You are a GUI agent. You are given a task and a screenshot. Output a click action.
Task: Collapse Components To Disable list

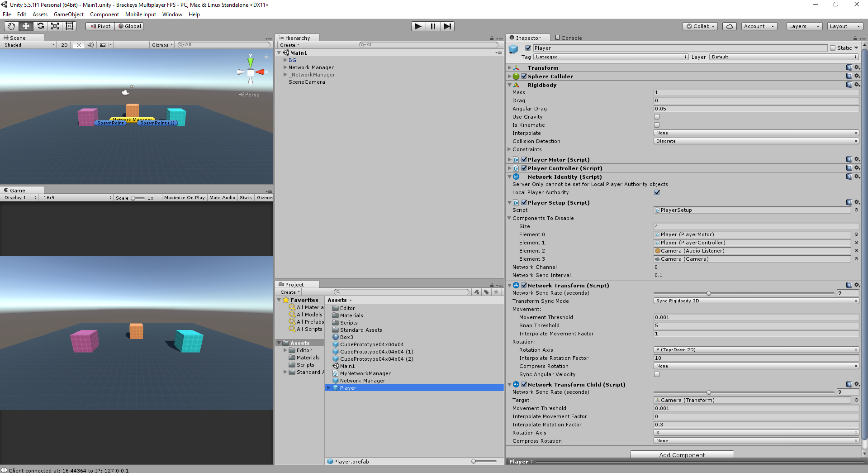click(x=509, y=218)
